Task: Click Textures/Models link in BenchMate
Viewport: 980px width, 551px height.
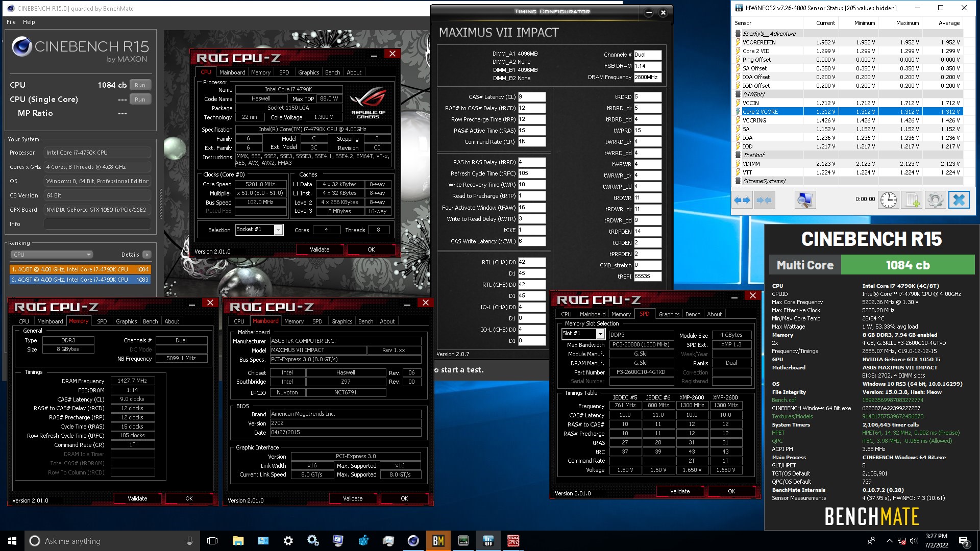Action: coord(792,417)
